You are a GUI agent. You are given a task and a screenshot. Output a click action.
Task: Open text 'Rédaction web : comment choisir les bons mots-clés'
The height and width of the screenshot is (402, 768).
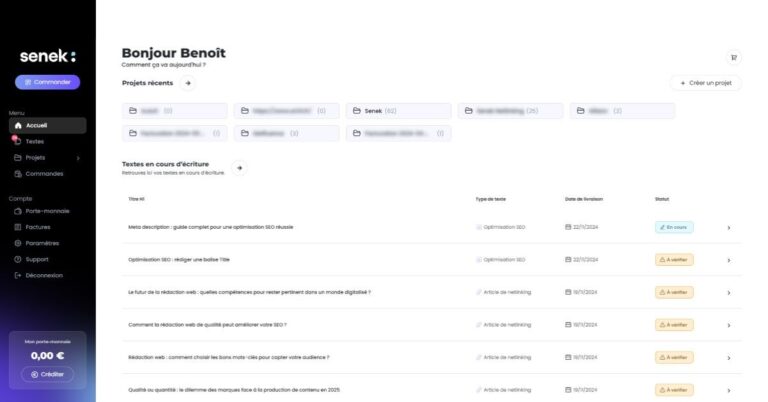tap(229, 357)
